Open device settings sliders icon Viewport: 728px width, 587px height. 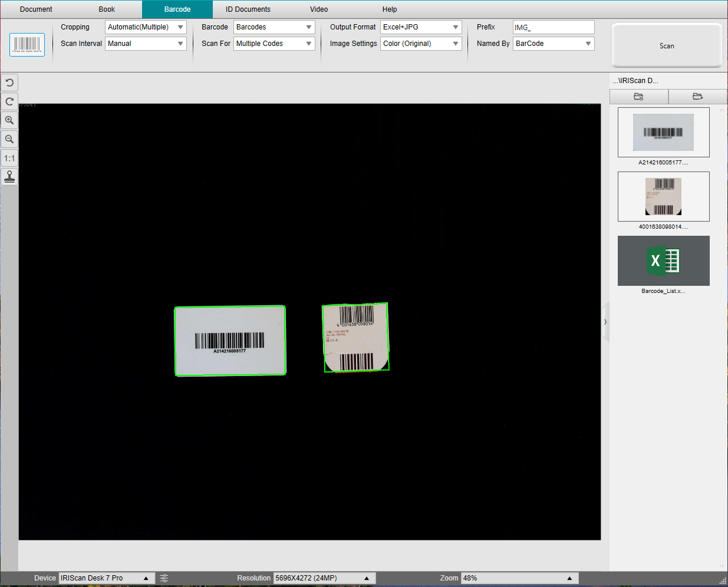point(164,578)
